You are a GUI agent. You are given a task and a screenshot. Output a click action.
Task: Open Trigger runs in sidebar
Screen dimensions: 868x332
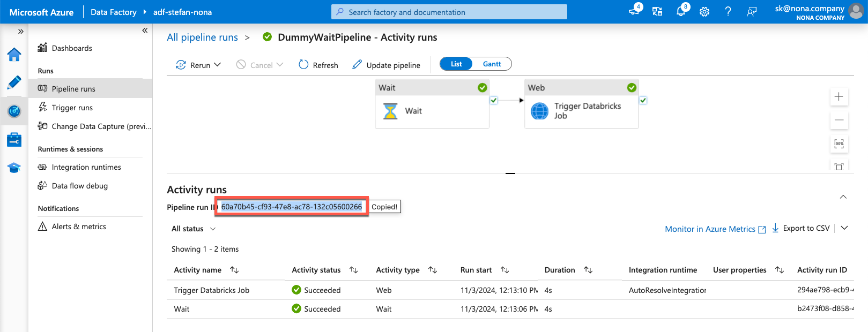(x=72, y=108)
